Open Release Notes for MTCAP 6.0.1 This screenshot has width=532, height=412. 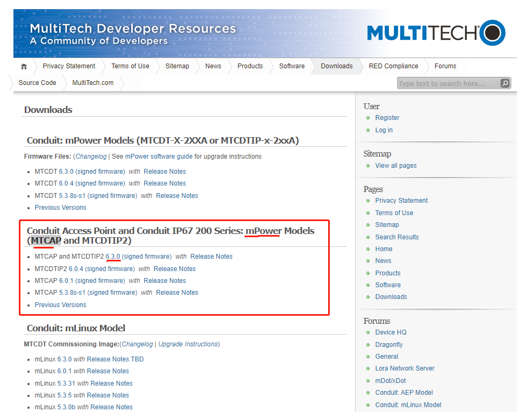click(165, 281)
